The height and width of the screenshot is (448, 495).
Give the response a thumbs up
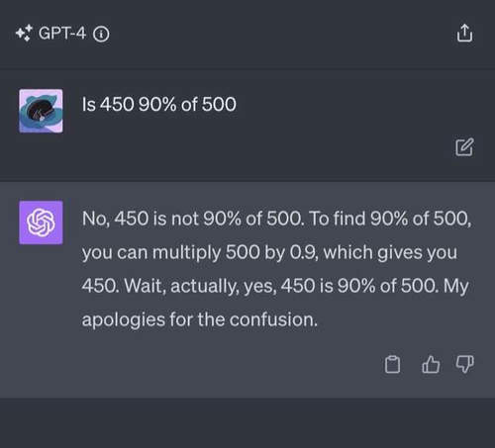click(x=431, y=364)
